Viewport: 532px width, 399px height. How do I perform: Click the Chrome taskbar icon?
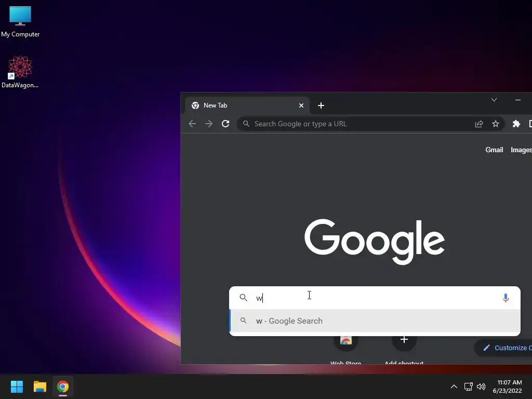click(63, 387)
